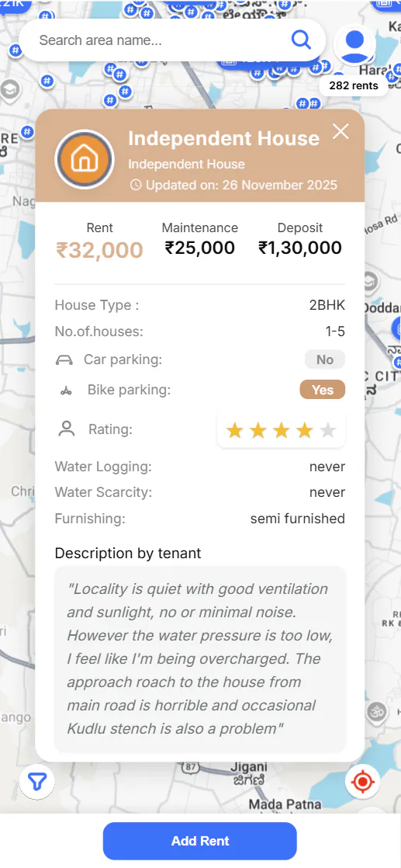Click the car parking icon
Screen dimensions: 401x868
tap(64, 360)
